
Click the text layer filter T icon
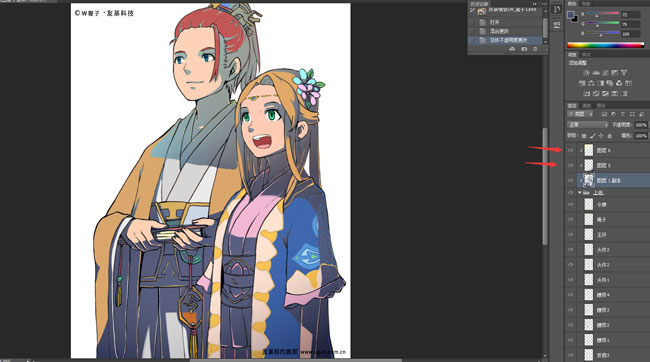622,114
